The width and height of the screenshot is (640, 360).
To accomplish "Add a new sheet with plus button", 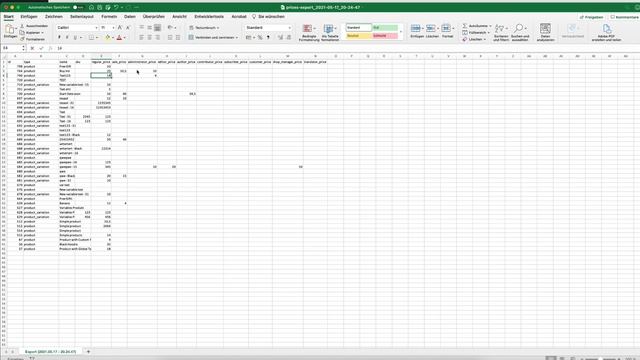I will click(88, 351).
